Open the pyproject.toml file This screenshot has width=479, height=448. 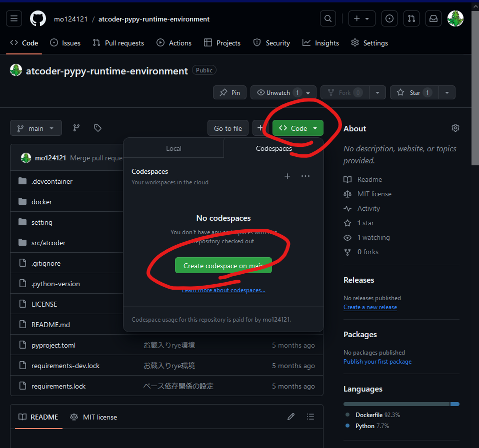(53, 345)
